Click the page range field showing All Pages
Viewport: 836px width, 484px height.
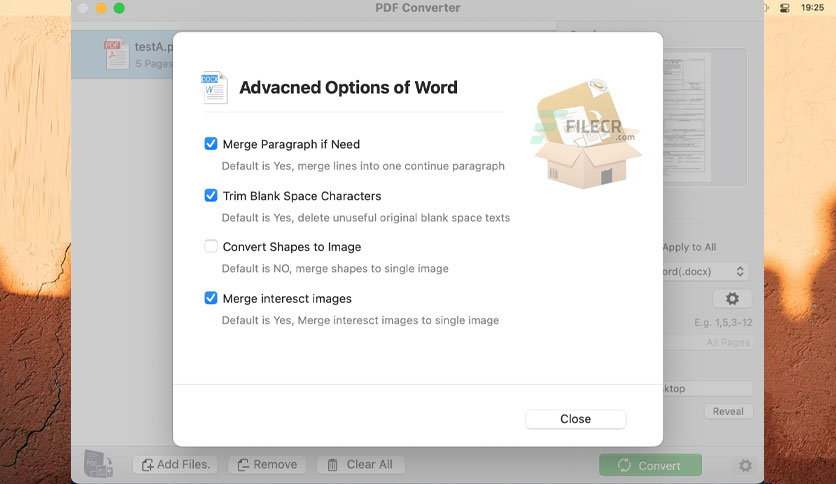(708, 342)
